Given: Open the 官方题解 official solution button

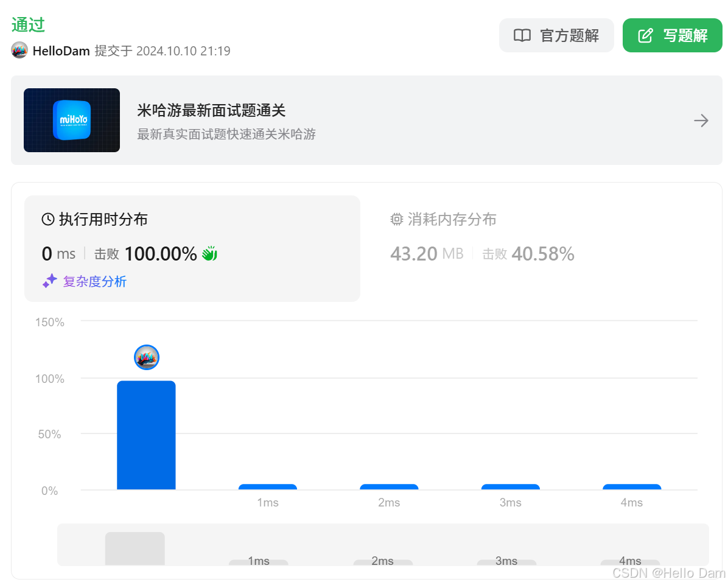Looking at the screenshot, I should [556, 35].
